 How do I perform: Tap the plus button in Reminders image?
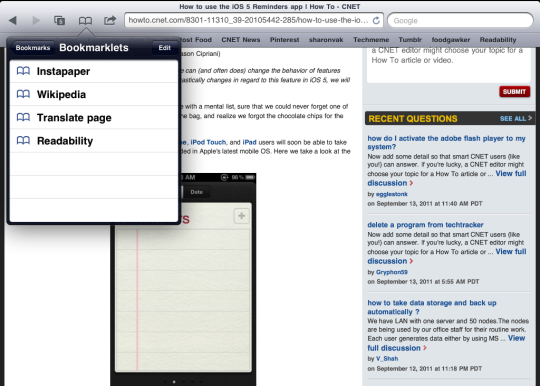(241, 216)
